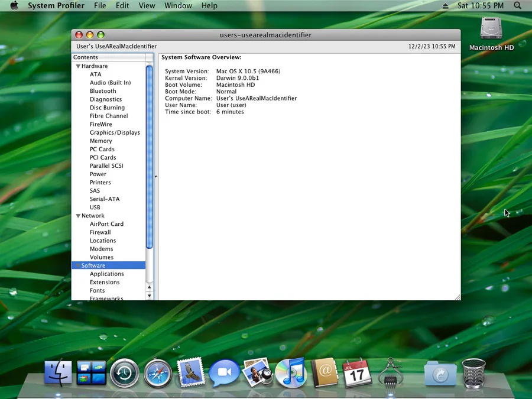Collapse the Software category triangle

point(78,265)
